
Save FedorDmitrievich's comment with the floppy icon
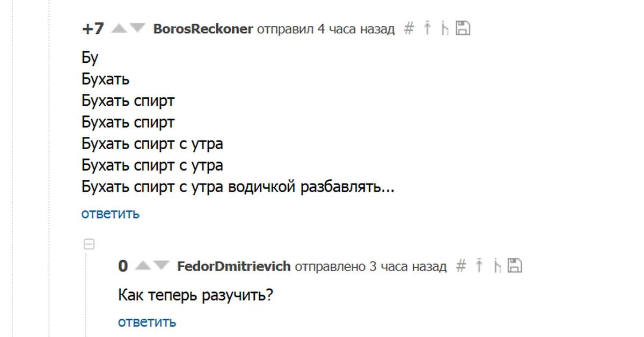[x=515, y=265]
